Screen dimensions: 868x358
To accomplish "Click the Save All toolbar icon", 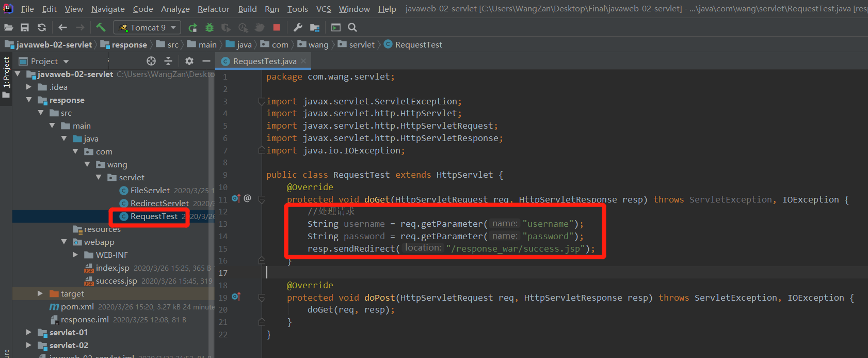I will coord(25,27).
